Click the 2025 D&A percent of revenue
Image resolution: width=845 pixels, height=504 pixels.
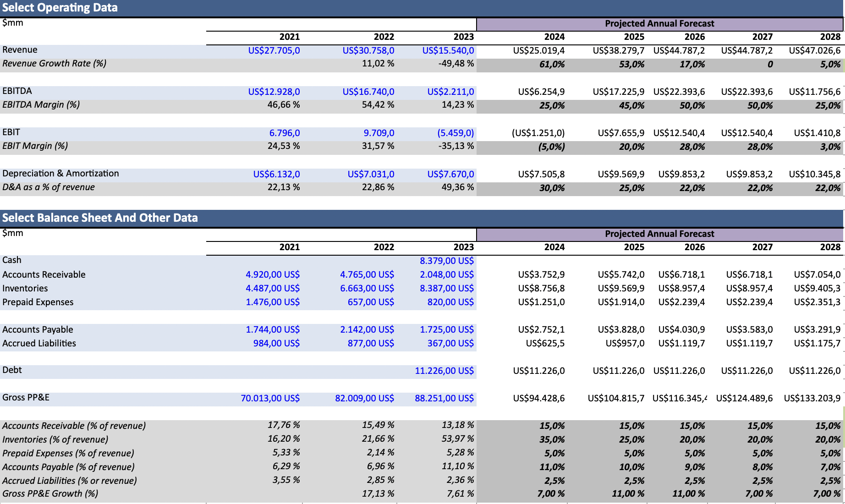tap(631, 188)
